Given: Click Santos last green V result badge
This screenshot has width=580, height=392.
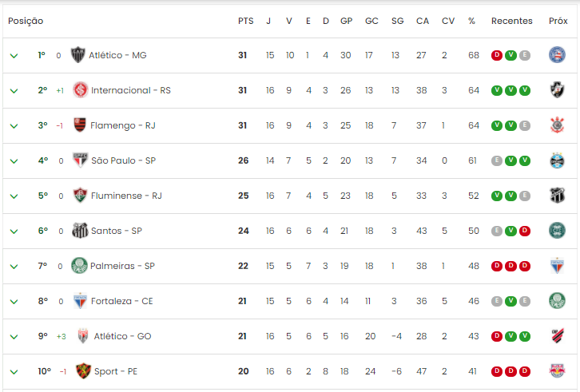Looking at the screenshot, I should pos(510,231).
